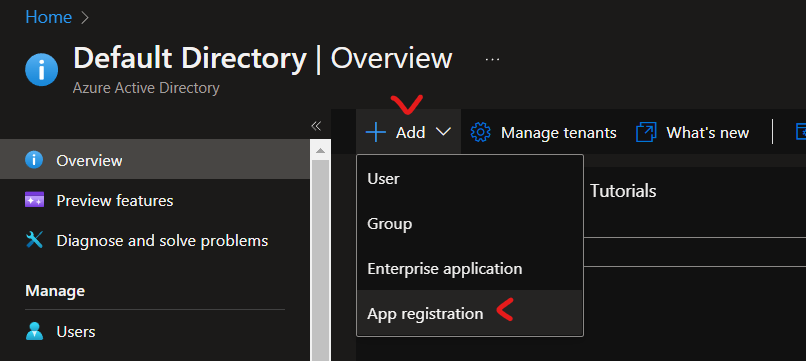This screenshot has width=806, height=361.
Task: Click the Overview info icon in sidebar
Action: [34, 160]
